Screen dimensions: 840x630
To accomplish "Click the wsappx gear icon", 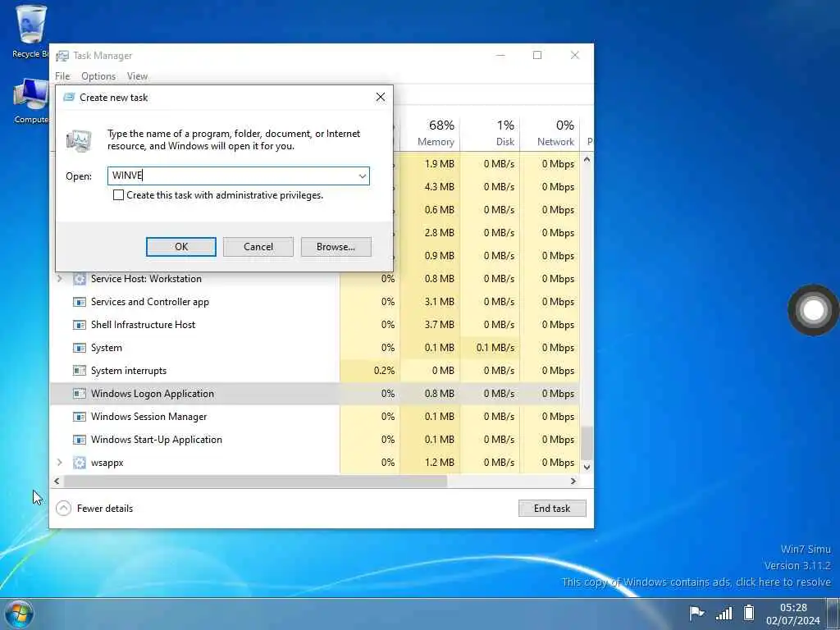I will tap(80, 463).
